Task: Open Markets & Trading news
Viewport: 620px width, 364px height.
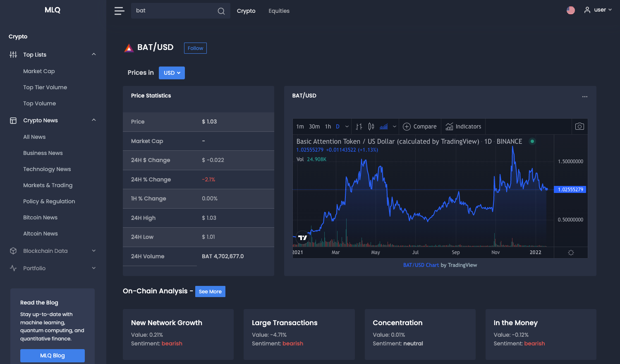Action: pos(48,185)
